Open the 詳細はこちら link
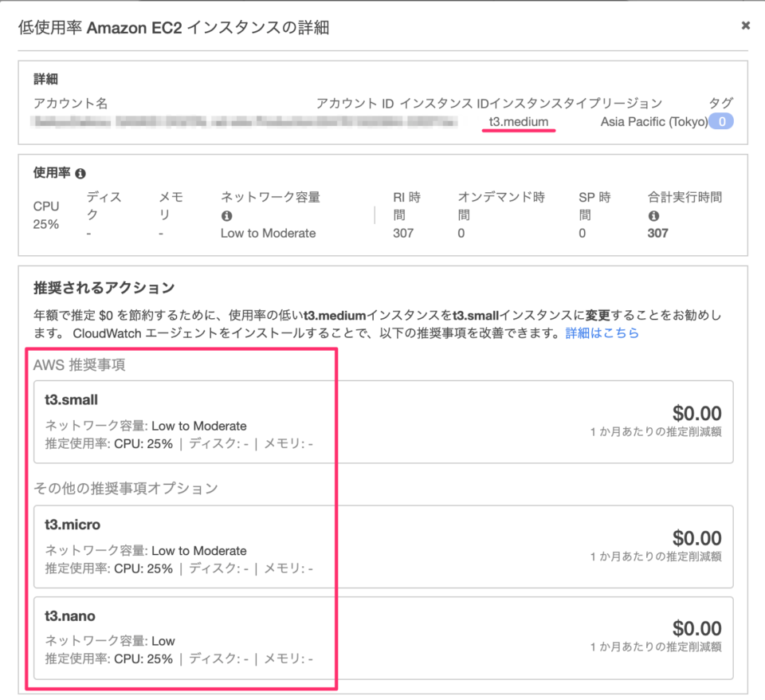The image size is (765, 700). point(602,332)
